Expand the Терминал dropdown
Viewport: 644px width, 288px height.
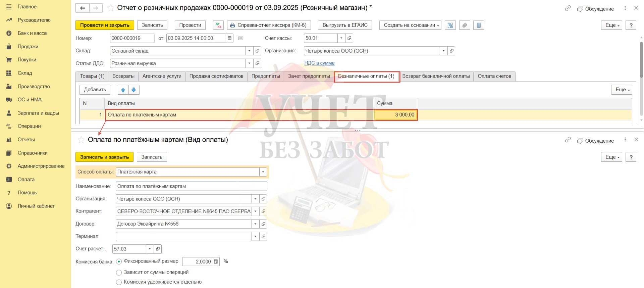(x=255, y=236)
